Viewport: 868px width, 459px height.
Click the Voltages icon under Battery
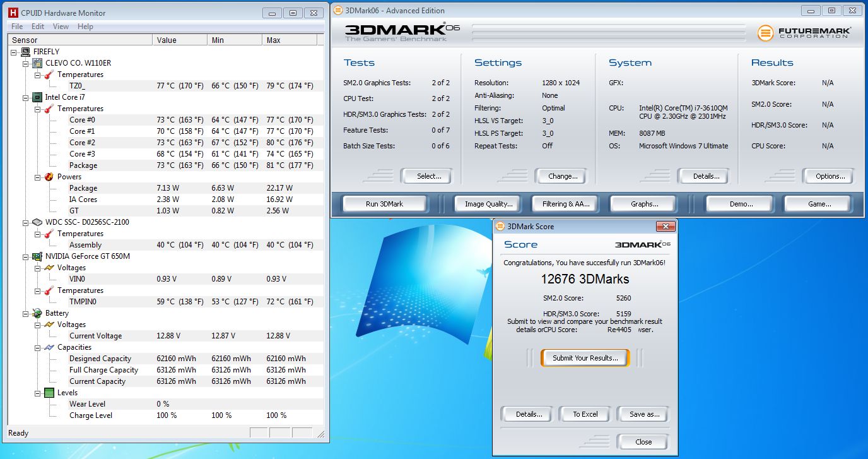point(50,325)
